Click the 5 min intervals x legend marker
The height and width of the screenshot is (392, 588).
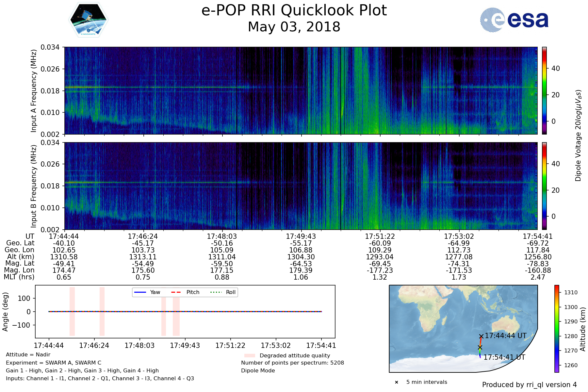click(x=397, y=382)
